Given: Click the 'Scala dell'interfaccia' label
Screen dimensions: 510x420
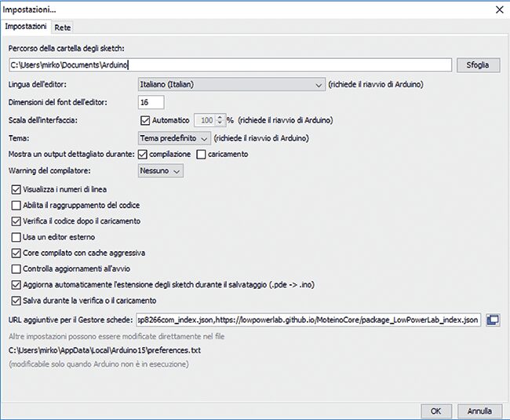Looking at the screenshot, I should (43, 120).
